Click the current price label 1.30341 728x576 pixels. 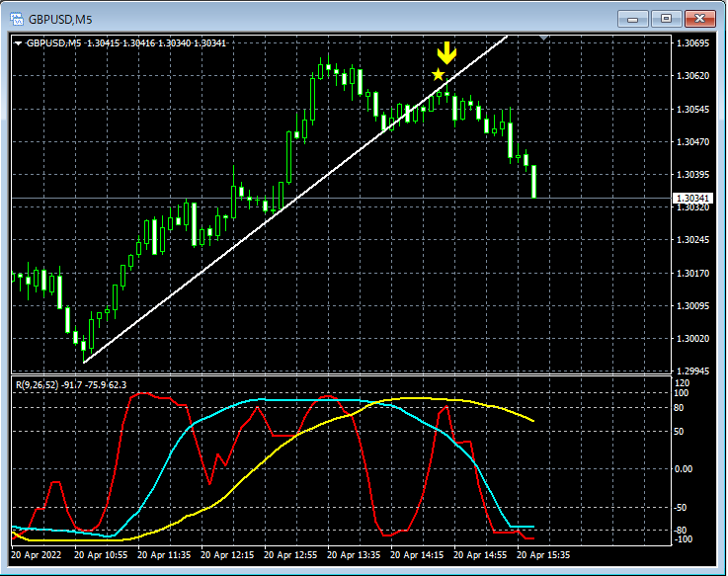(692, 199)
